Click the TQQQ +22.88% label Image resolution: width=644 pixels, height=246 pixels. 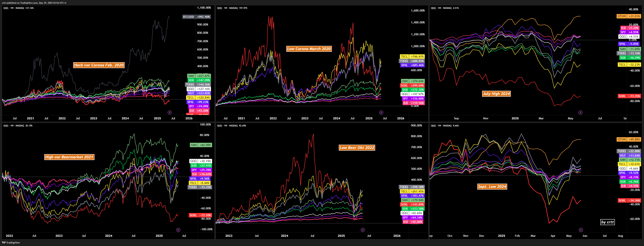(x=628, y=151)
